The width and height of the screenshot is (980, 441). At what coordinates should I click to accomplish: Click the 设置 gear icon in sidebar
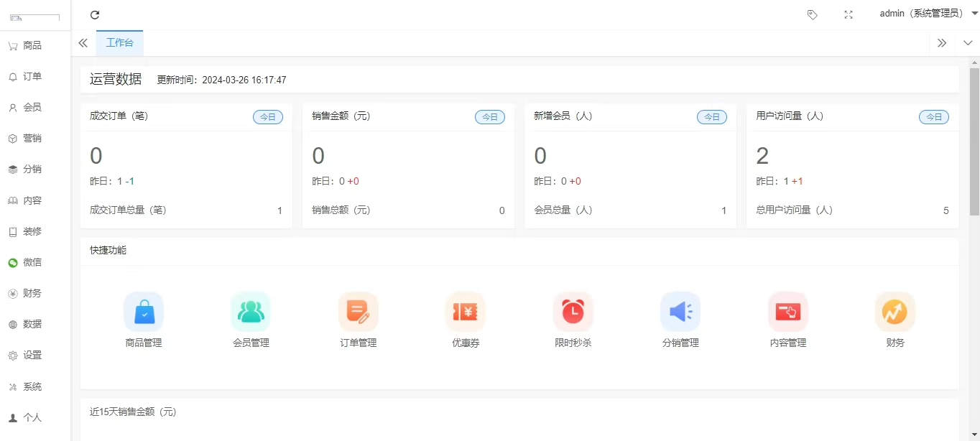point(13,356)
